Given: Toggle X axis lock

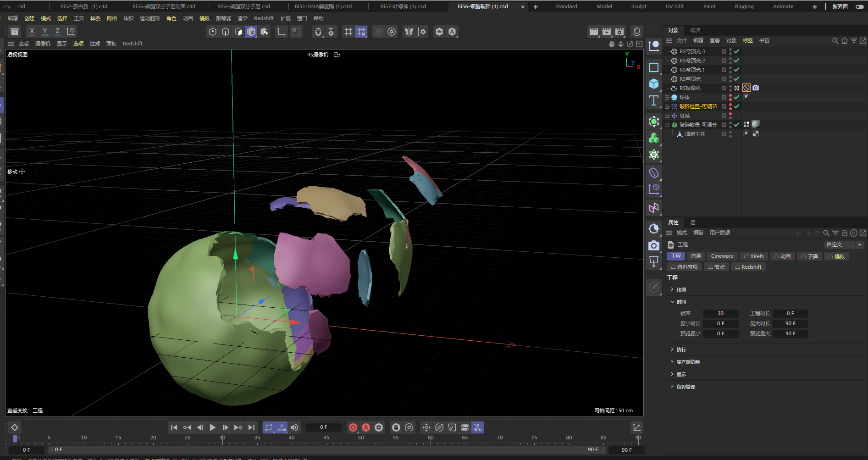Looking at the screenshot, I should (32, 31).
